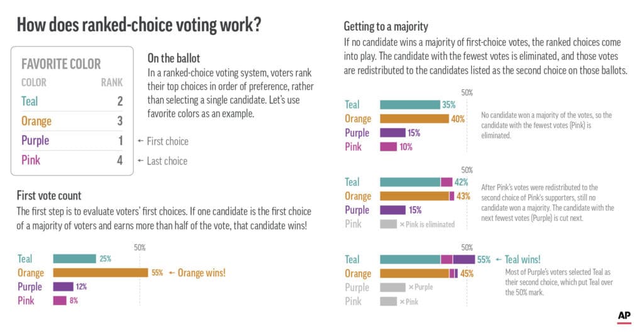Image resolution: width=644 pixels, height=336 pixels.
Task: Click the Pink is eliminated marker
Action: [427, 224]
